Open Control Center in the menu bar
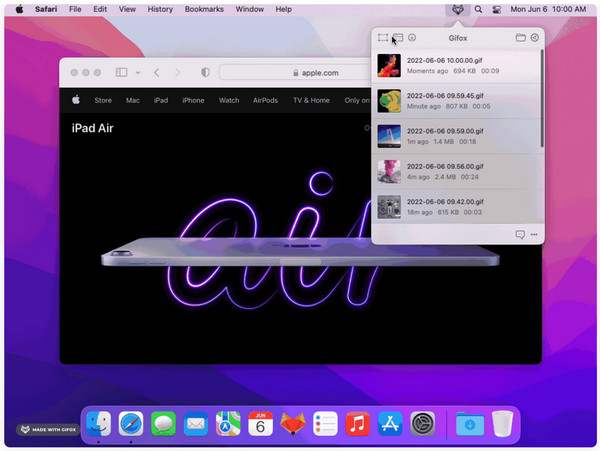Viewport: 600px width, 451px height. coord(497,9)
